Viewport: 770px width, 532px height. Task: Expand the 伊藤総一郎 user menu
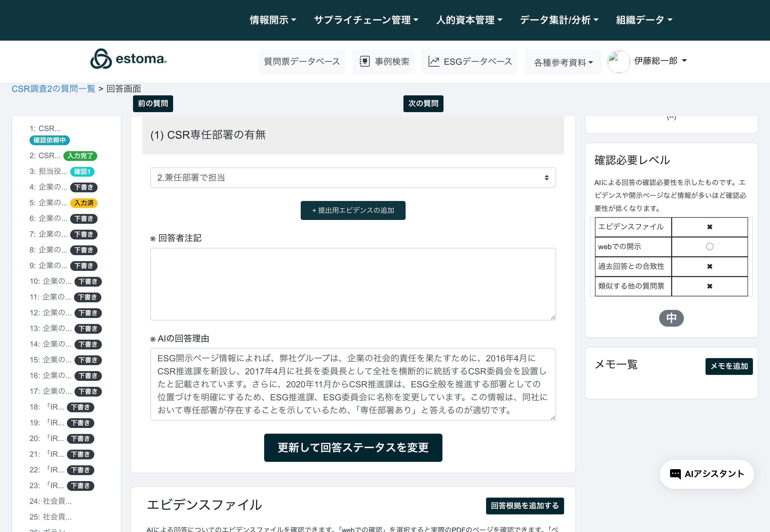(x=660, y=61)
